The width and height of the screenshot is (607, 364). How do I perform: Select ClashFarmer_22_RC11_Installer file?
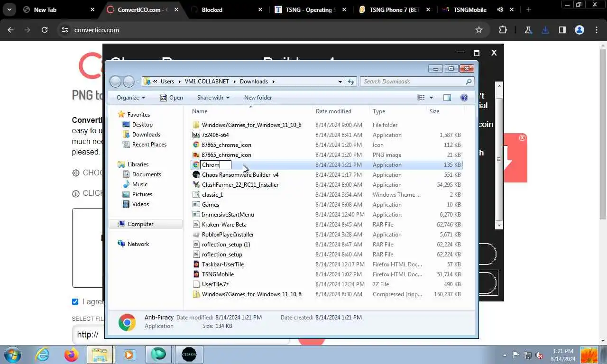pos(240,185)
